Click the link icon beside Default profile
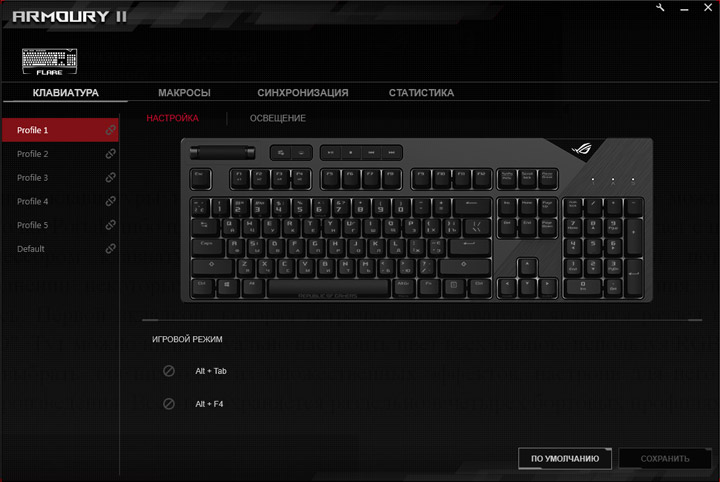Image resolution: width=720 pixels, height=482 pixels. [x=111, y=249]
